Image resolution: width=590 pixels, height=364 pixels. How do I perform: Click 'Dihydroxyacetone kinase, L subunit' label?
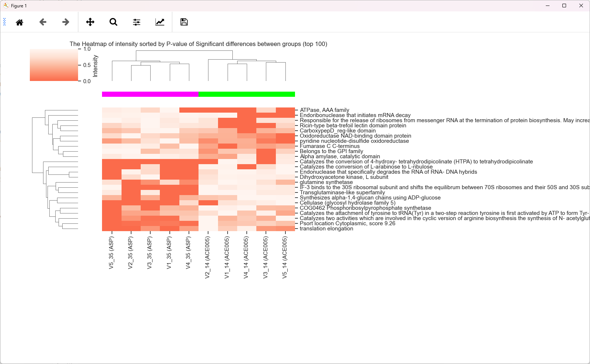[344, 177]
